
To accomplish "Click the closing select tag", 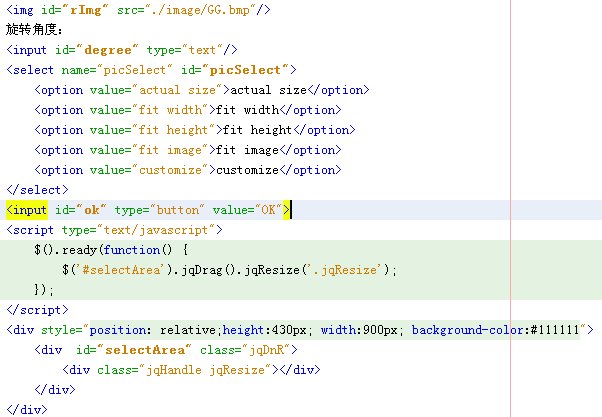I will 37,190.
